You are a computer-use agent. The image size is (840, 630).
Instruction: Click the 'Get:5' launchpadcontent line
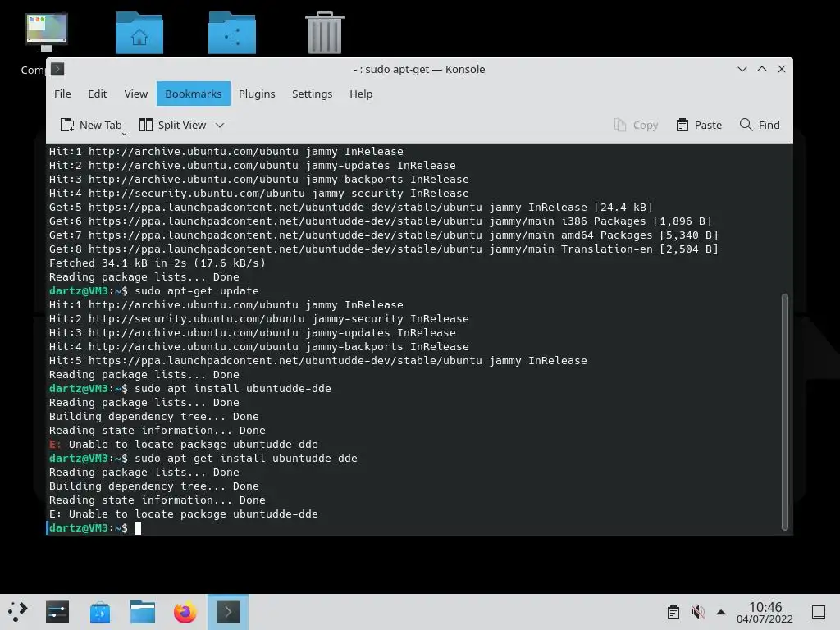click(x=351, y=208)
